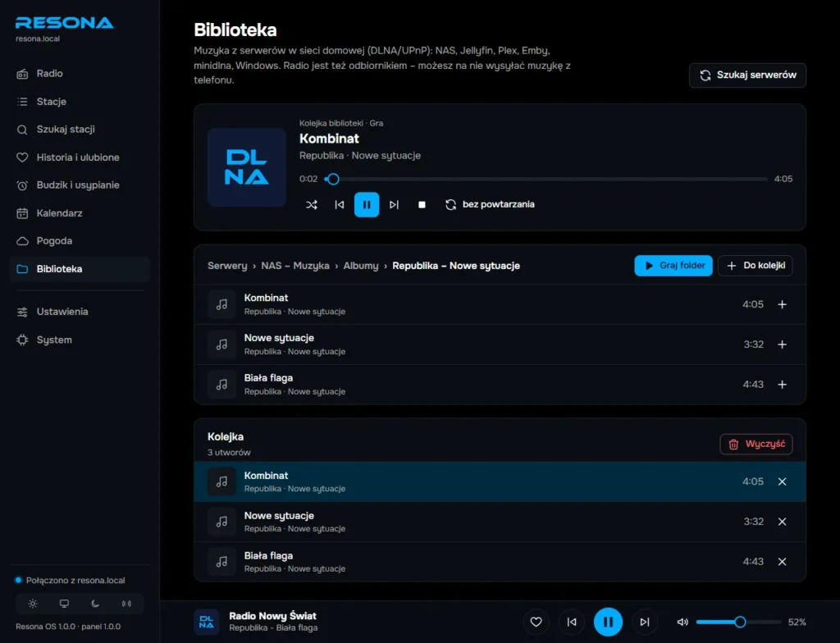Add Nowe sytuacje track to queue with plus
This screenshot has height=643, width=840.
(x=782, y=344)
